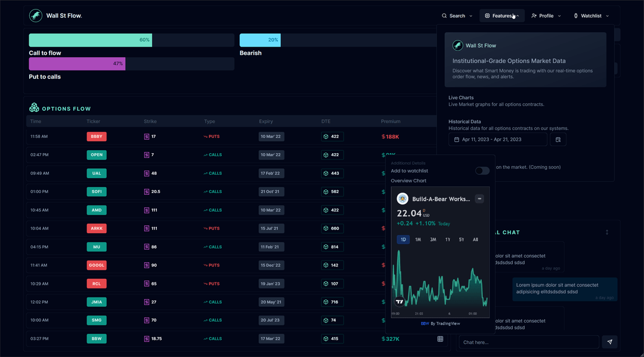Click the Call to flow 60% progress bar
Image resolution: width=644 pixels, height=357 pixels.
click(x=131, y=40)
